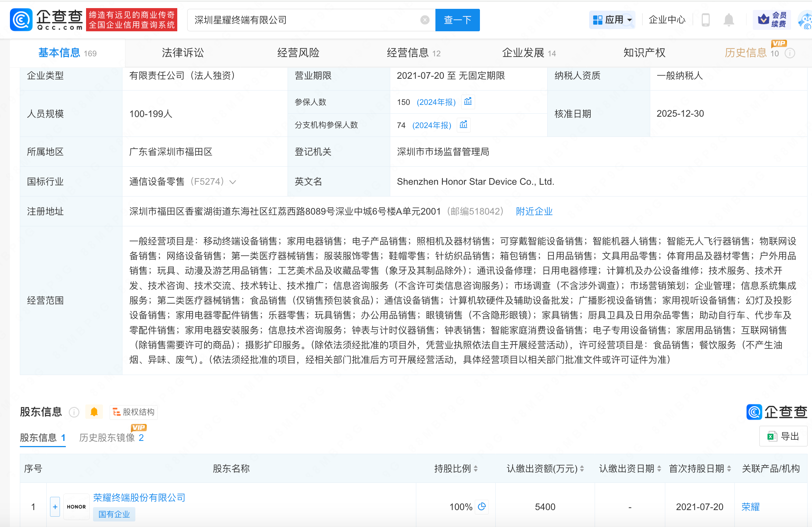Switch to 法律诉讼 tab
812x527 pixels.
183,53
